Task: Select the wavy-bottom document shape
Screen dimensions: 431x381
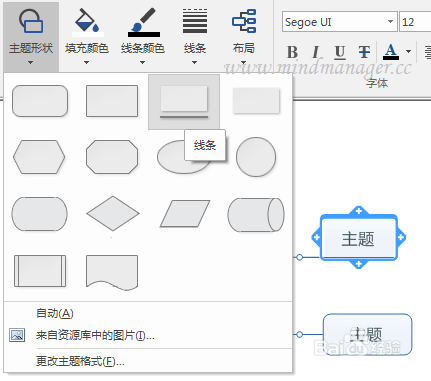Action: click(112, 272)
